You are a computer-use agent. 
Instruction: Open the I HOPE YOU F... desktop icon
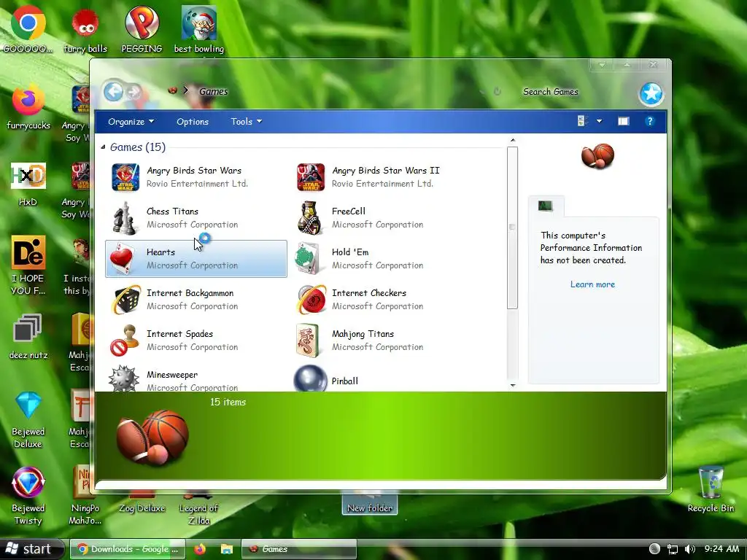28,265
